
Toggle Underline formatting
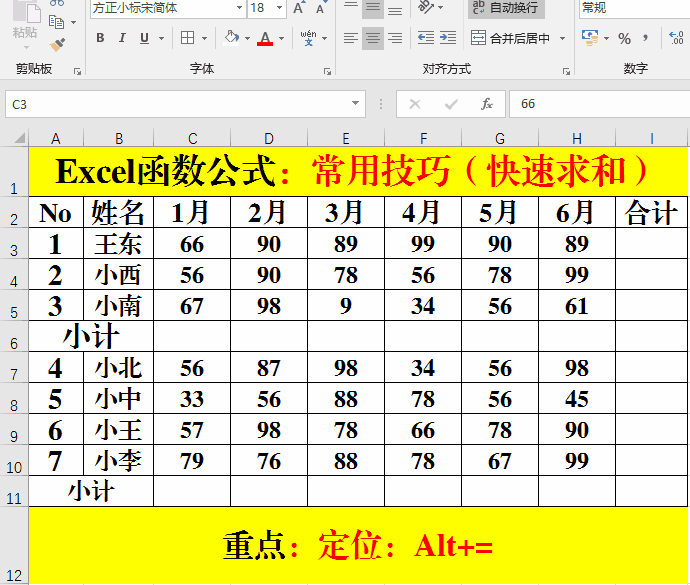tap(144, 38)
